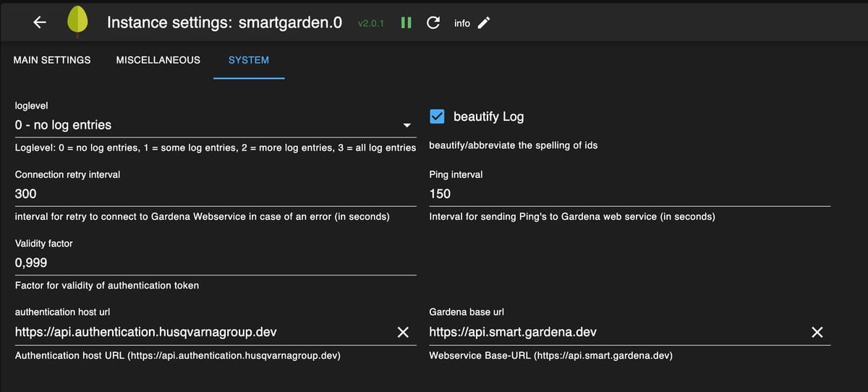Click the Ping interval field with 150
This screenshot has width=868, height=392.
630,194
